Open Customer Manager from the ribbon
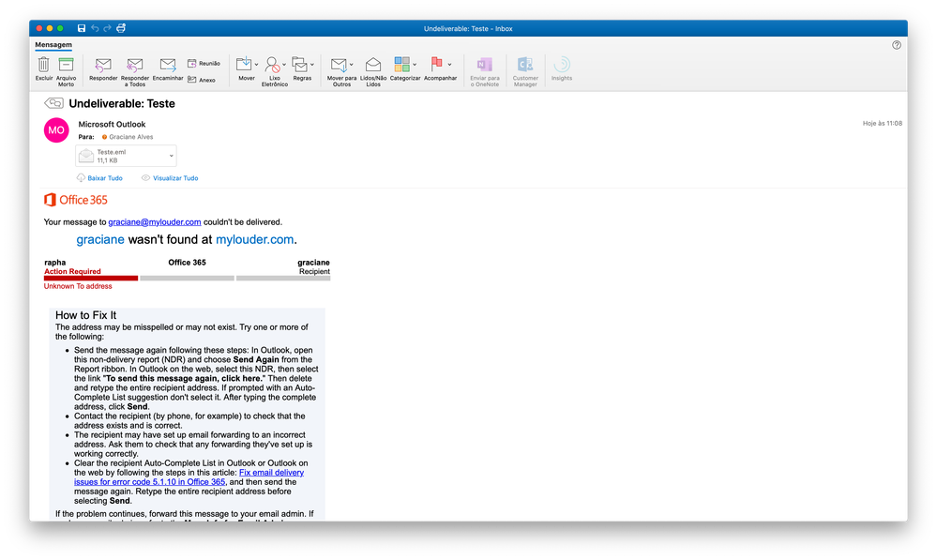937x560 pixels. (x=525, y=71)
